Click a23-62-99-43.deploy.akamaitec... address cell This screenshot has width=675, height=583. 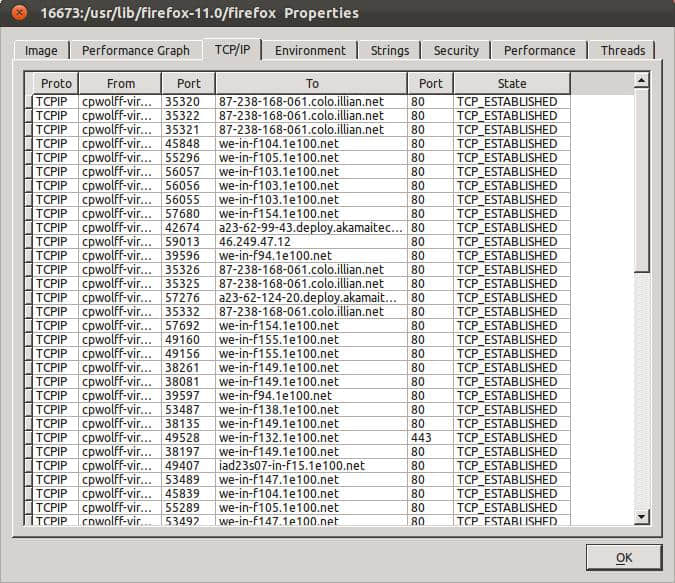[311, 228]
